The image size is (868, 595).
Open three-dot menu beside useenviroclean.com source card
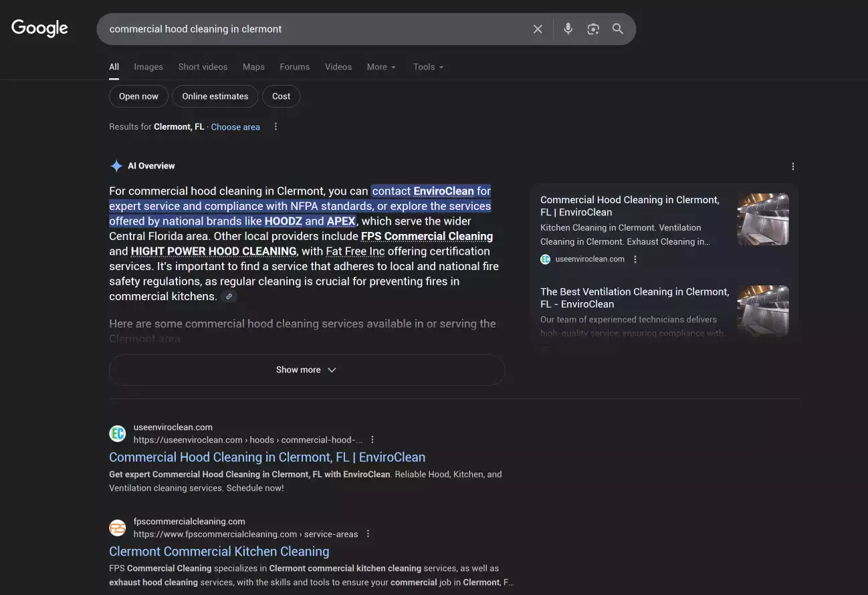point(635,259)
